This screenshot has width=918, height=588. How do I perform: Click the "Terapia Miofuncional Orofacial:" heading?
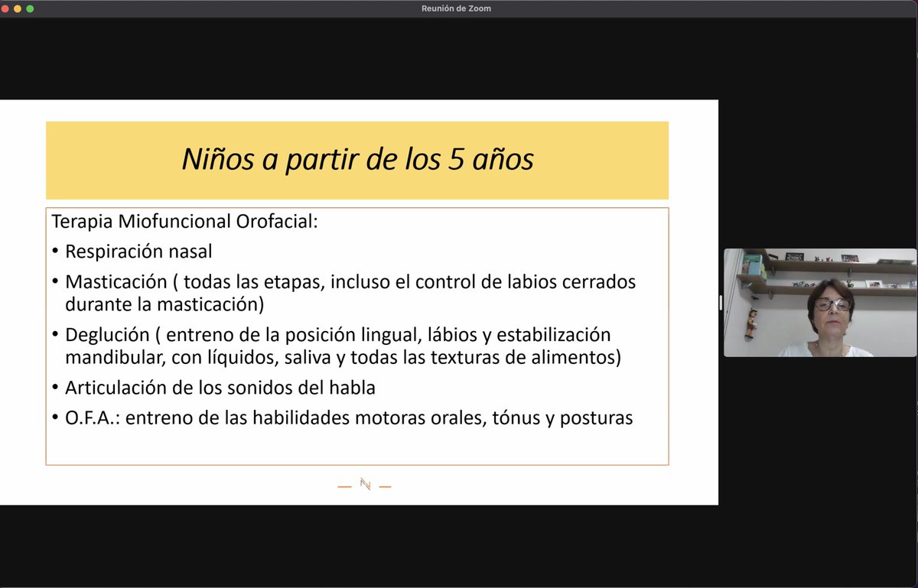tap(184, 222)
